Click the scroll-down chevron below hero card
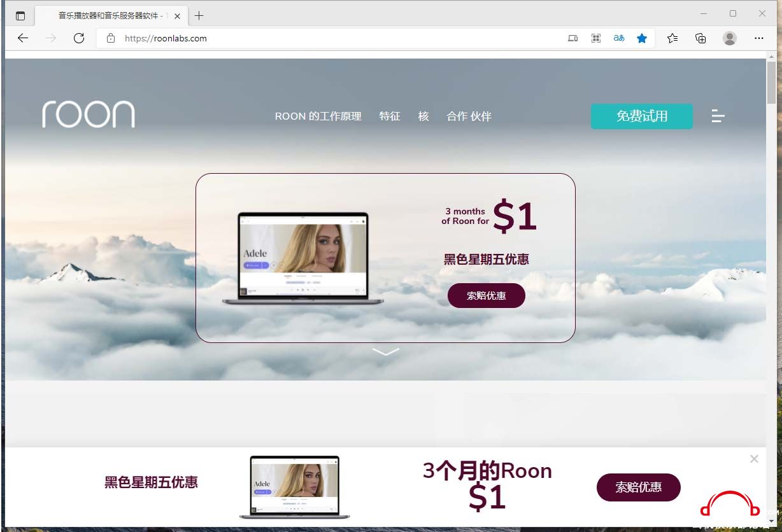The height and width of the screenshot is (532, 782). 385,351
